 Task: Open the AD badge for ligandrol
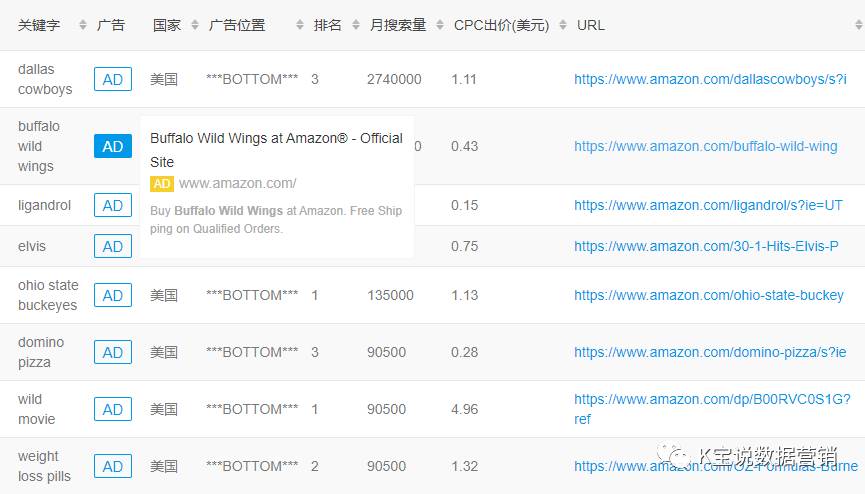[113, 205]
